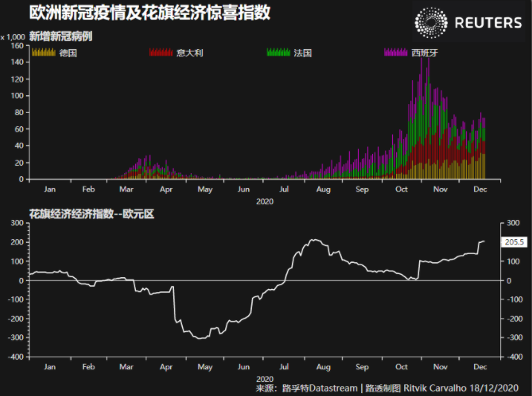Click the purple 西班牙 legend swatch
The width and height of the screenshot is (532, 396).
(x=395, y=52)
